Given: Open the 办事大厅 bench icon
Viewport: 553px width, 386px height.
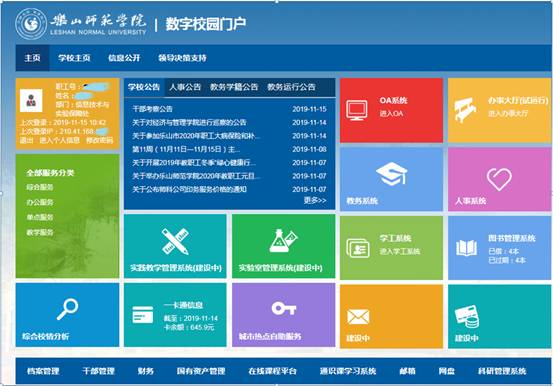Looking at the screenshot, I should 465,110.
